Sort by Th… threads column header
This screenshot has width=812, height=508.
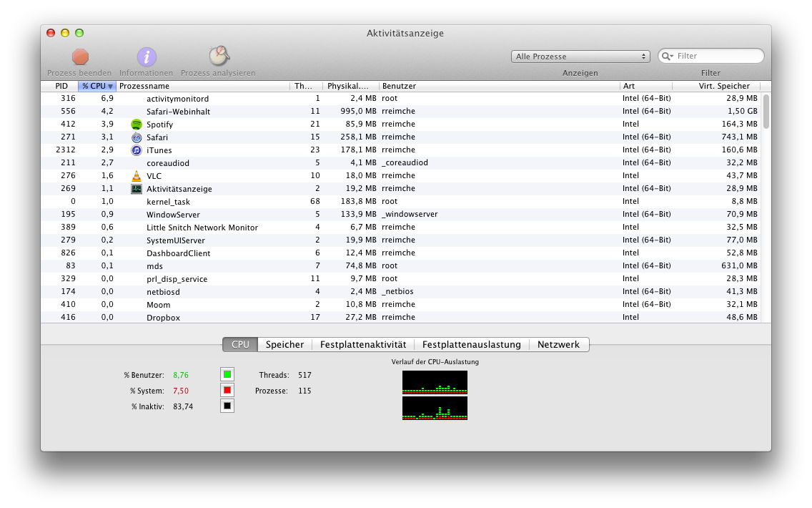click(x=306, y=86)
